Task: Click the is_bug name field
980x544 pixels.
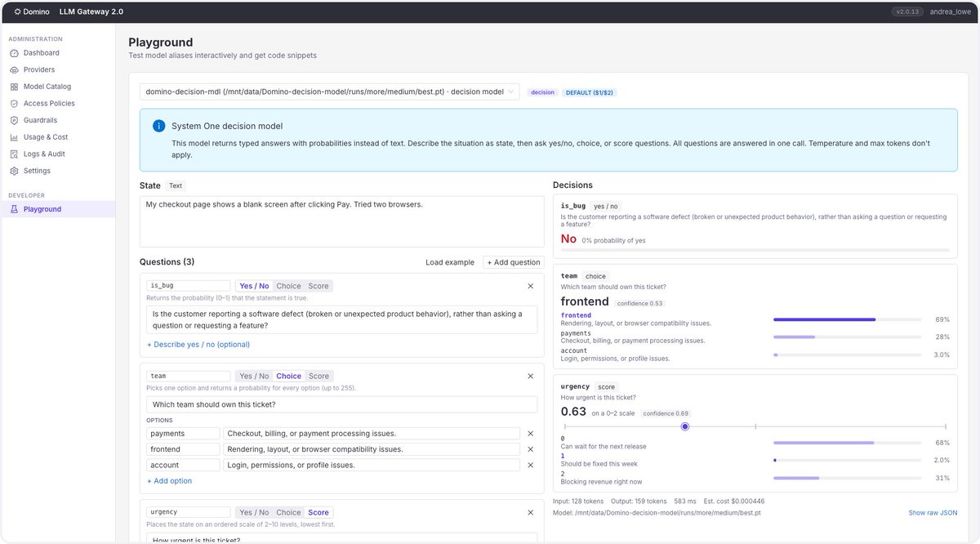Action: (189, 286)
